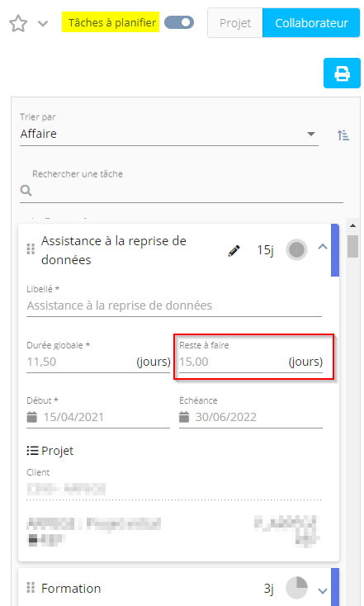Click the scrollbar up arrow
This screenshot has width=364, height=606.
click(352, 225)
